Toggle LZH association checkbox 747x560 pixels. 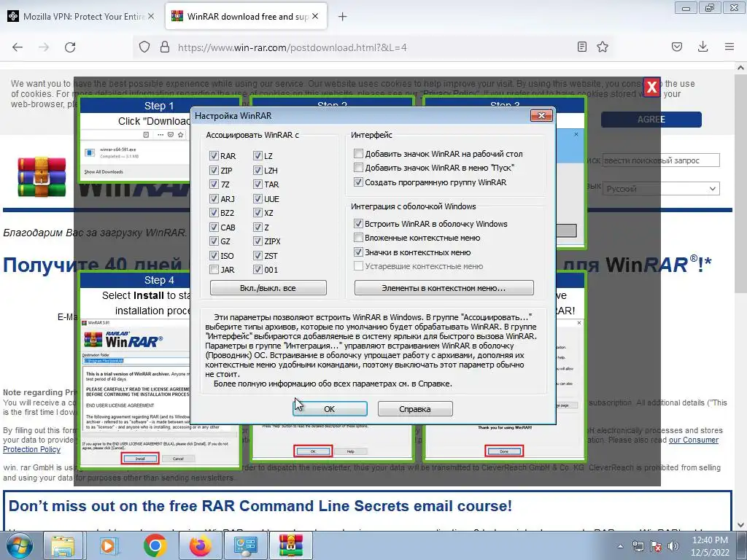[x=258, y=170]
